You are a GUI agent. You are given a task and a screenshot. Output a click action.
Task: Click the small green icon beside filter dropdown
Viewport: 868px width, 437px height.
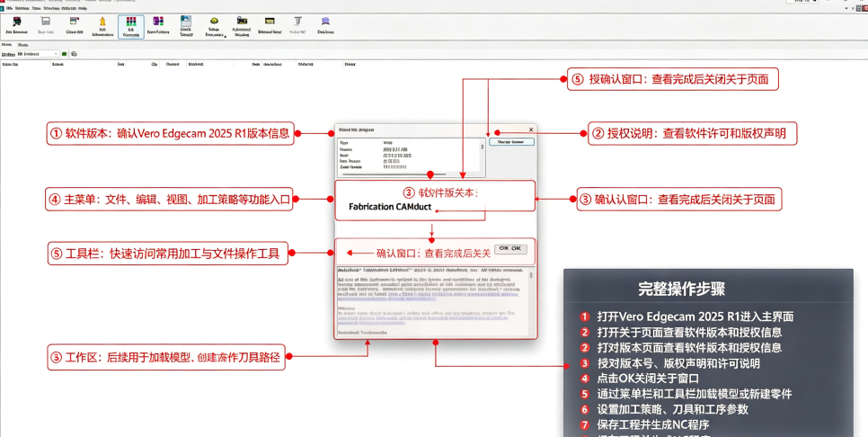pyautogui.click(x=64, y=54)
